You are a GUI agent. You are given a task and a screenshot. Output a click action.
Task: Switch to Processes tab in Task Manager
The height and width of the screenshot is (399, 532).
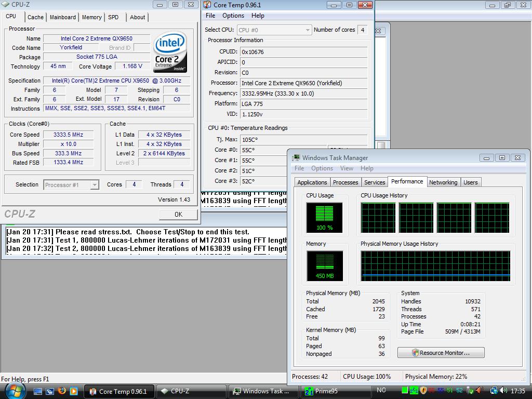coord(345,182)
